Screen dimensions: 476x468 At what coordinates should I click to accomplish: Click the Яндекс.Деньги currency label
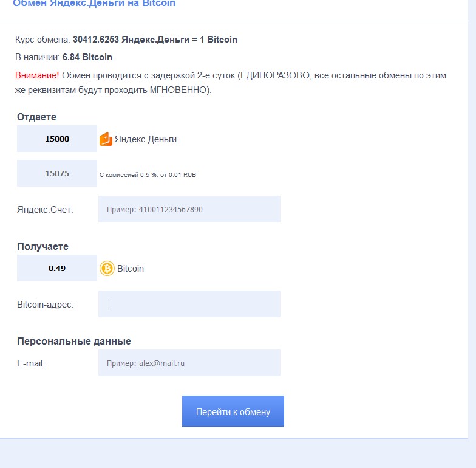coord(146,139)
